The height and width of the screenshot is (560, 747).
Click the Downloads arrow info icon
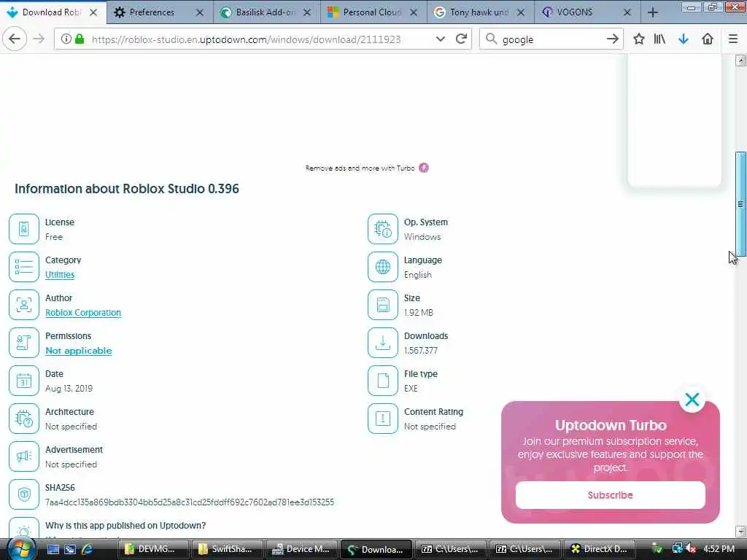[382, 343]
